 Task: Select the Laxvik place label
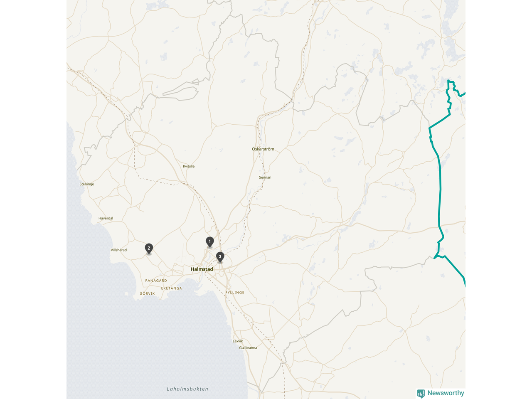pos(238,341)
